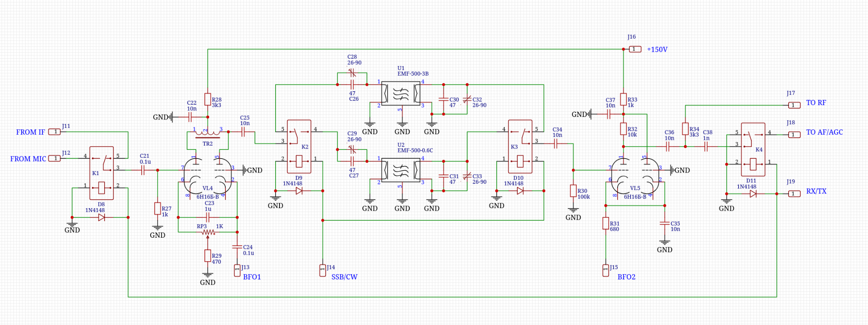Select transformer TR2 coil symbol

(x=207, y=132)
